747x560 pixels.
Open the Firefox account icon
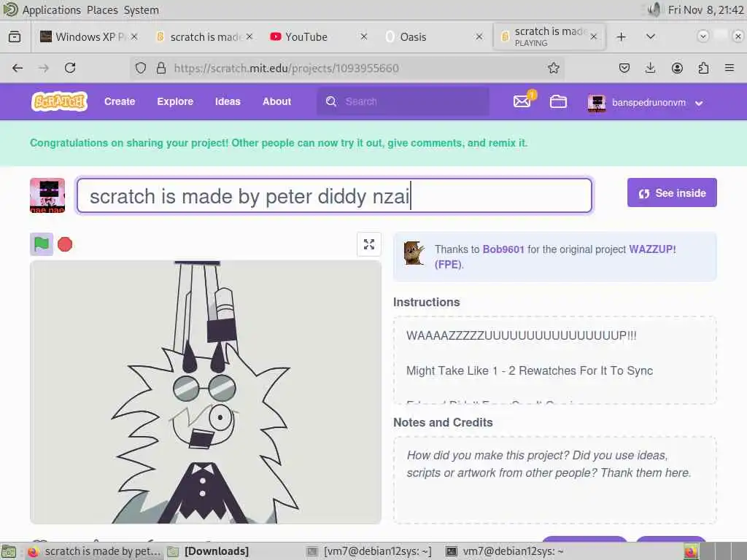677,68
